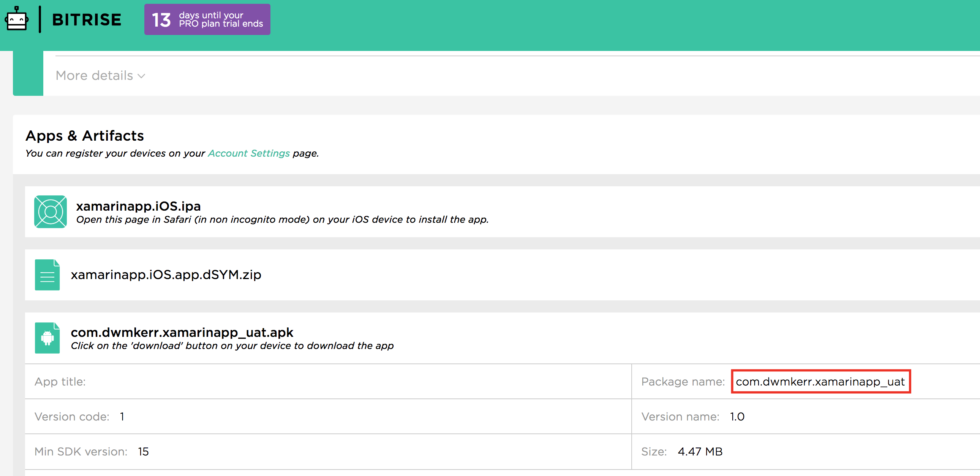This screenshot has width=980, height=476.
Task: Click the Size value 4.47 MB
Action: click(x=700, y=452)
